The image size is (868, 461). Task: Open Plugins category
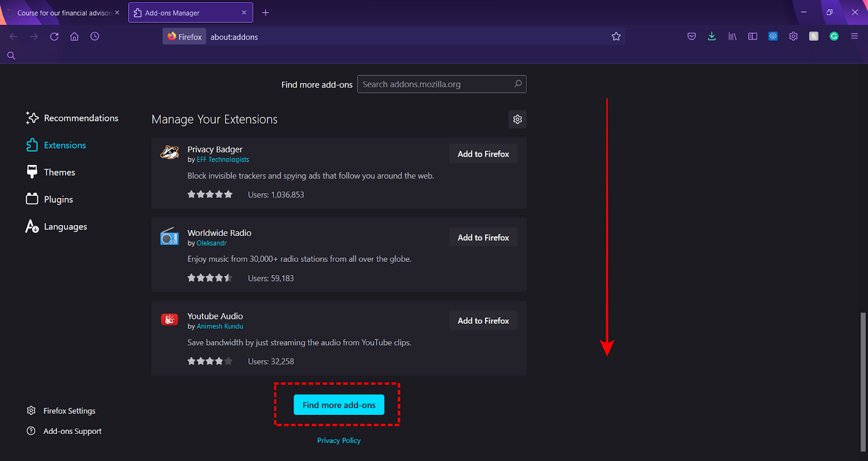pos(50,199)
